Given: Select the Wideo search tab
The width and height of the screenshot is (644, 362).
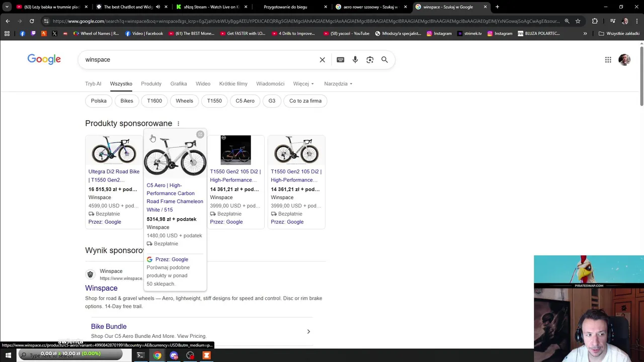Looking at the screenshot, I should (x=203, y=84).
